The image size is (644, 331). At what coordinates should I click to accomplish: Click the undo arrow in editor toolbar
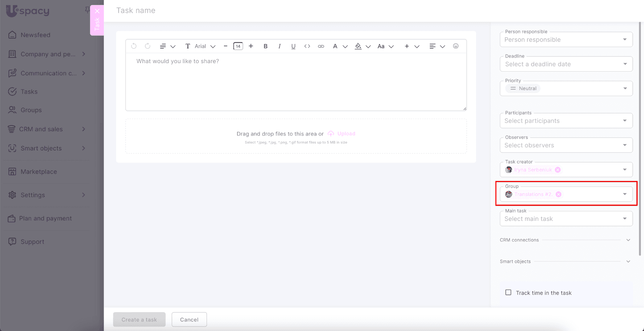(134, 46)
